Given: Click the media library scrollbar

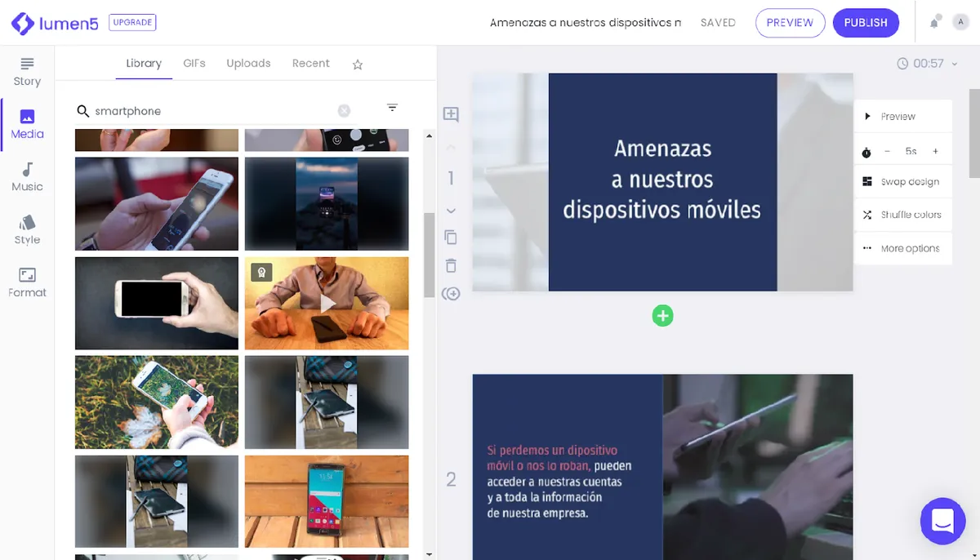Looking at the screenshot, I should pyautogui.click(x=430, y=255).
